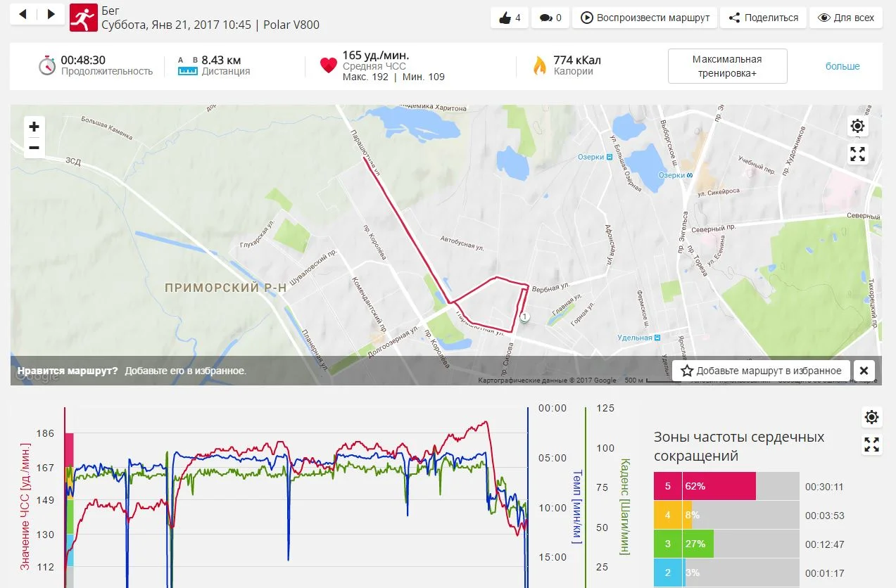This screenshot has width=896, height=588.
Task: Open Максимальная тренировка+ benefit button
Action: [x=727, y=66]
